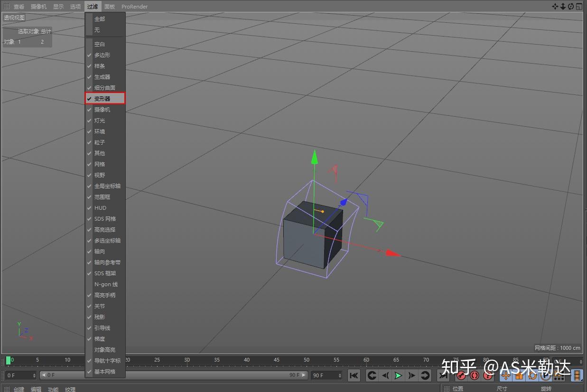Image resolution: width=587 pixels, height=392 pixels.
Task: Click the record keyframe icon
Action: click(x=461, y=375)
